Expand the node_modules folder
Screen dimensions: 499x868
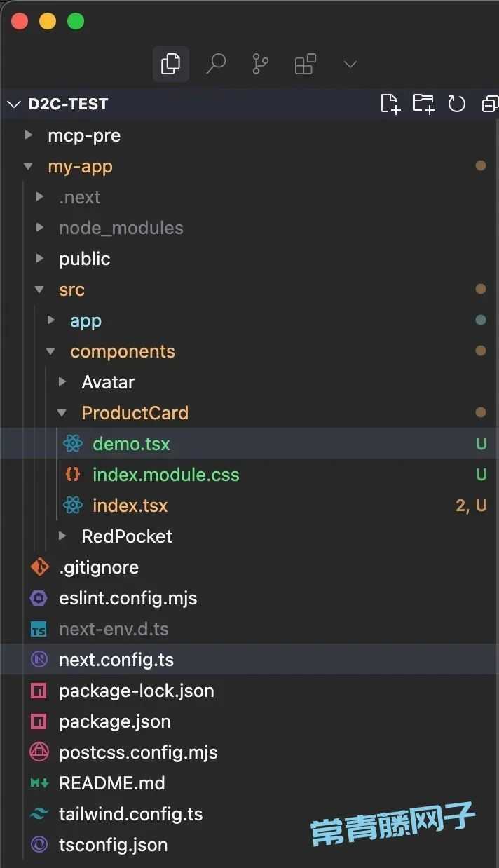[249, 228]
